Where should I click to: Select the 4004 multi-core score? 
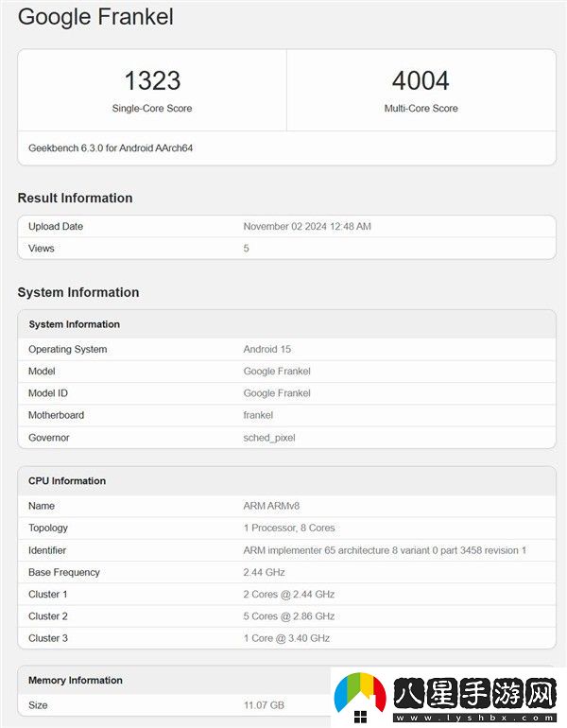pos(421,80)
